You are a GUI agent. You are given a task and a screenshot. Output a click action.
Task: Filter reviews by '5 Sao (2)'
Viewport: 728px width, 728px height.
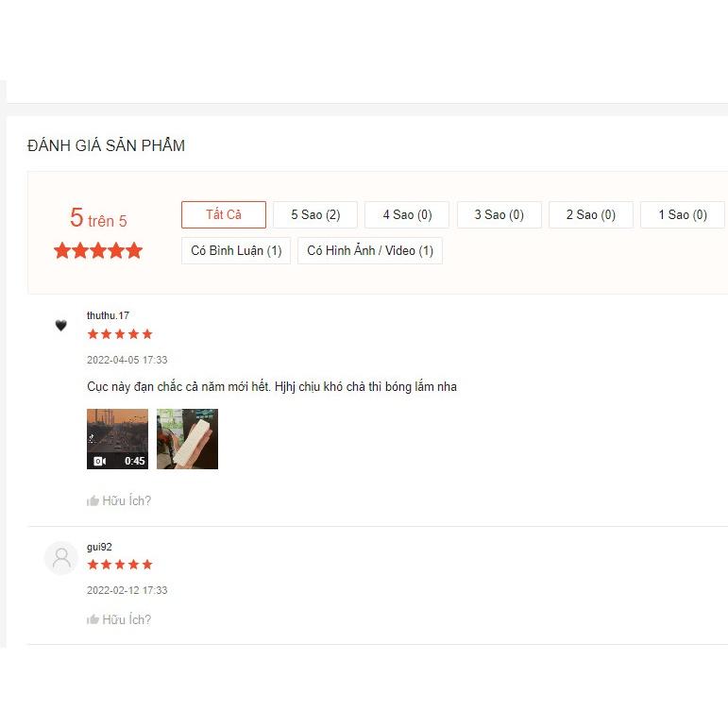315,214
